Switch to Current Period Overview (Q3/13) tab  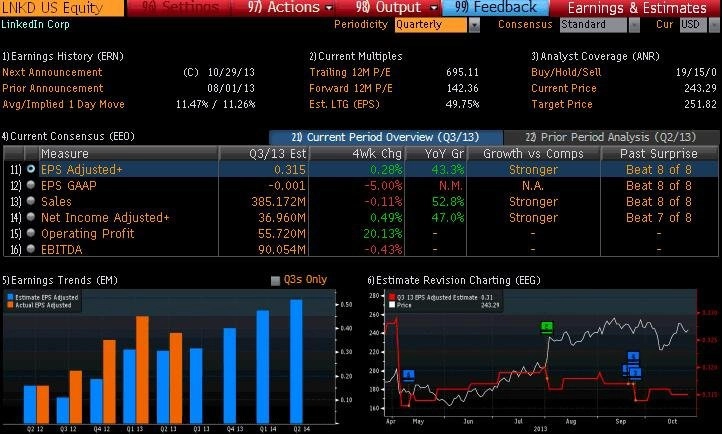tap(386, 137)
